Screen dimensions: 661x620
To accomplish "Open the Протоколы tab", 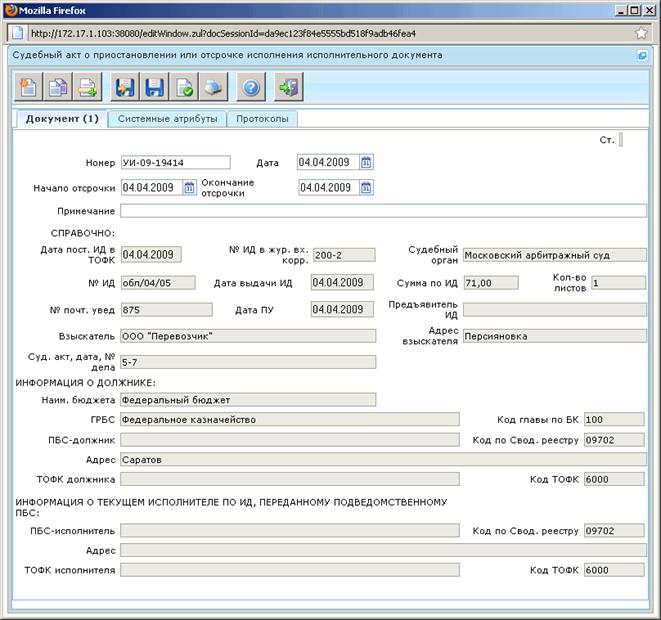I will (x=262, y=119).
